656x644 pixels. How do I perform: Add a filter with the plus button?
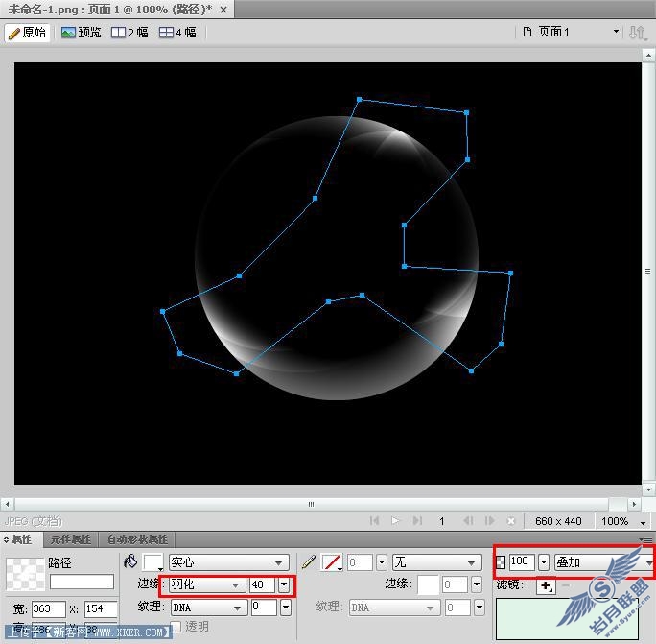[546, 586]
